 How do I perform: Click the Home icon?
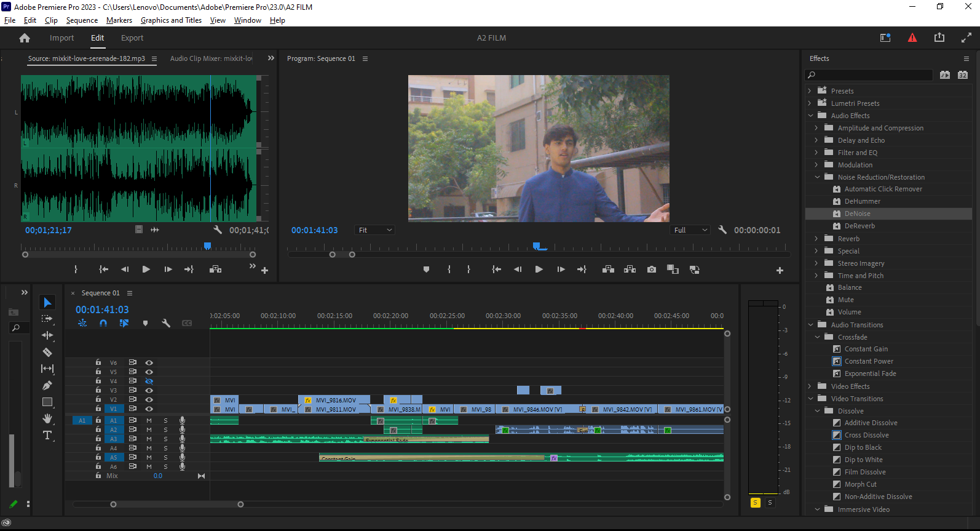pyautogui.click(x=25, y=38)
